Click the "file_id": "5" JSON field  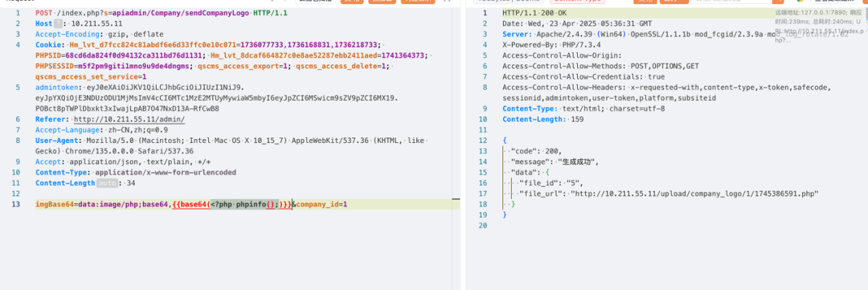click(551, 183)
